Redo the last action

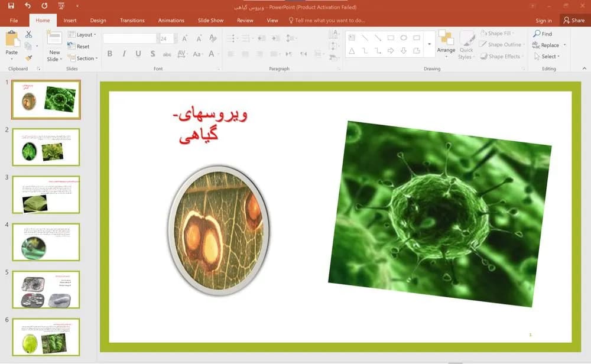point(44,6)
